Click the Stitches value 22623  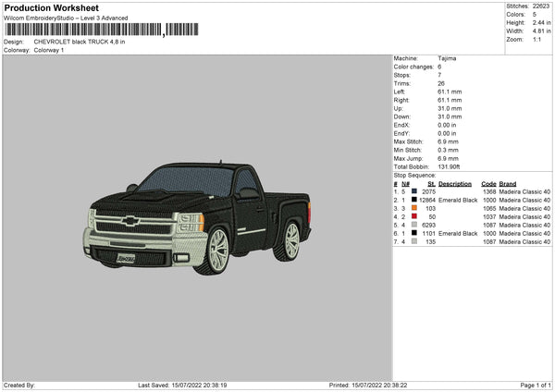pyautogui.click(x=541, y=6)
